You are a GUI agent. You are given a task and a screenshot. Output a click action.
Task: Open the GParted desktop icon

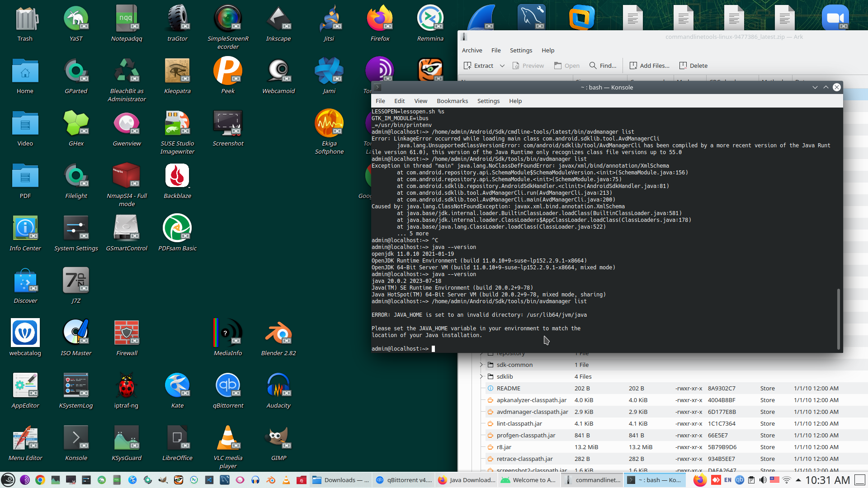(x=76, y=75)
